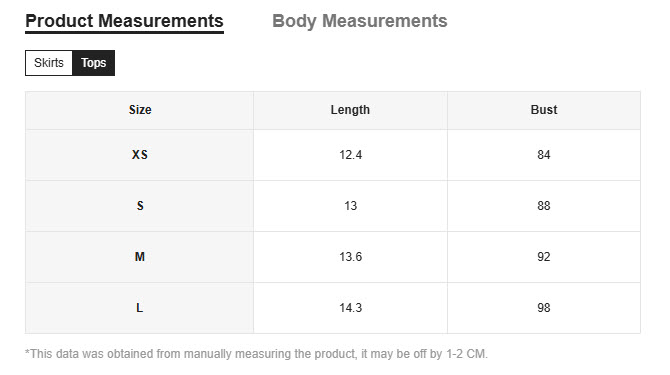Switch to the Body Measurements tab
The height and width of the screenshot is (375, 670).
tap(360, 21)
